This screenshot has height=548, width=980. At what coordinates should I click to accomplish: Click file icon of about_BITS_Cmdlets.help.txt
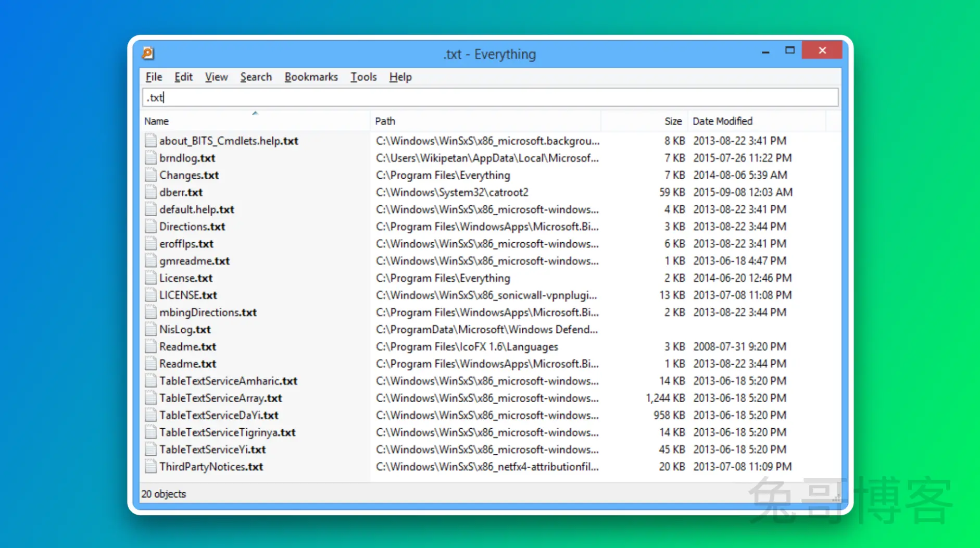point(150,141)
